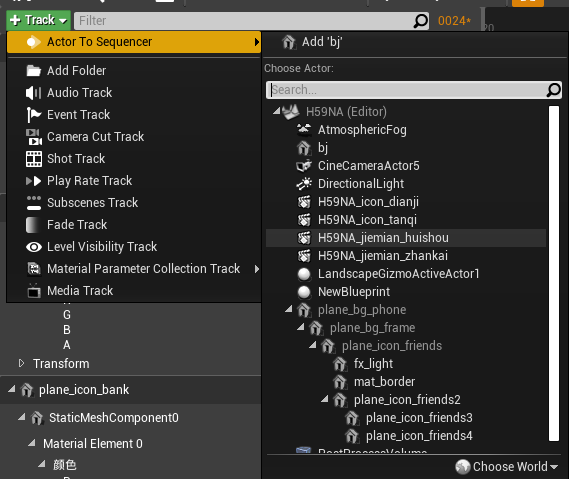Select the bj actor in list
Image resolution: width=569 pixels, height=479 pixels.
coord(406,148)
